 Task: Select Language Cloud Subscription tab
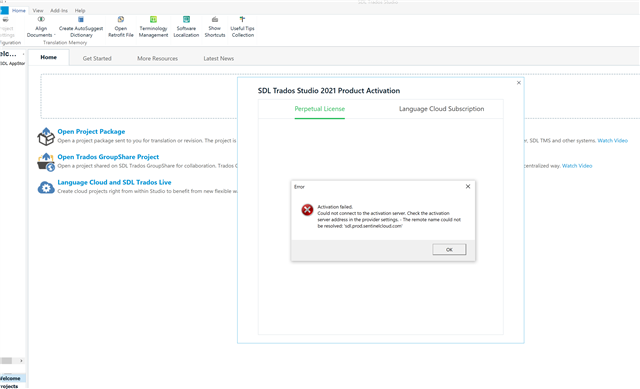coord(442,109)
